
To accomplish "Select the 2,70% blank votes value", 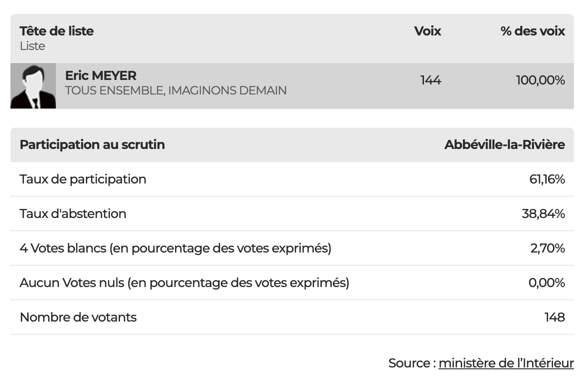I will click(x=547, y=248).
